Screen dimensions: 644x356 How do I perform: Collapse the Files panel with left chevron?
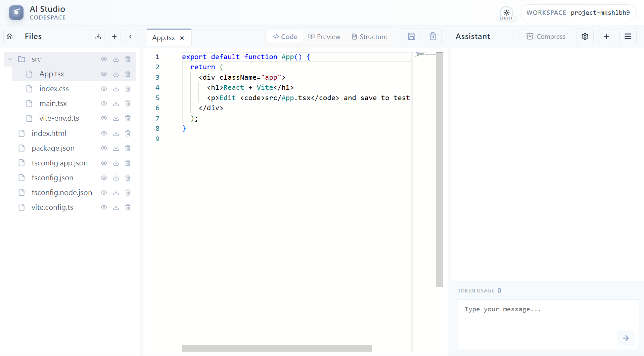(131, 36)
